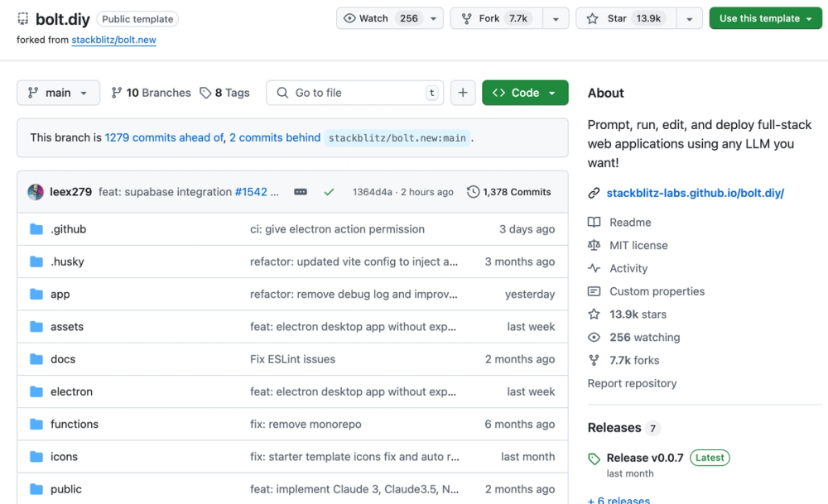Open the Watch notifications dropdown arrow
This screenshot has width=828, height=504.
(434, 18)
